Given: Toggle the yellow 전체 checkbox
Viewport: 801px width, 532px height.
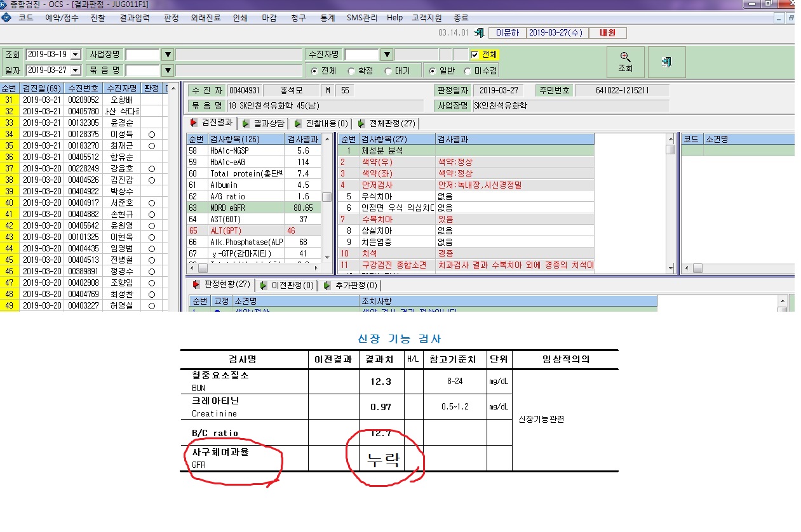Looking at the screenshot, I should 475,55.
